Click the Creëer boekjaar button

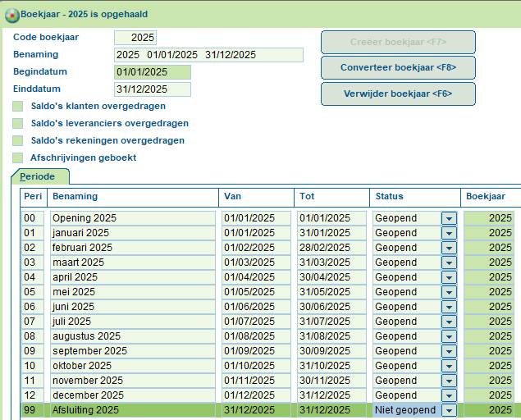(398, 42)
